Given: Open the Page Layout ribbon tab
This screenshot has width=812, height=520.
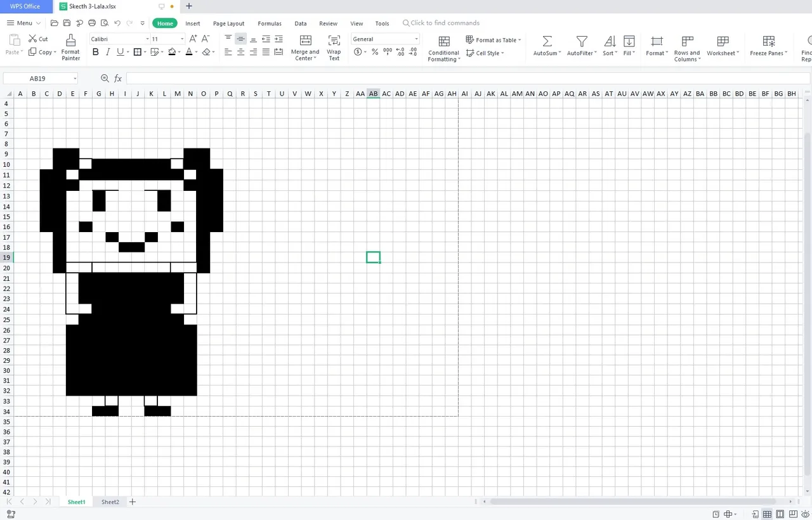Looking at the screenshot, I should [228, 23].
